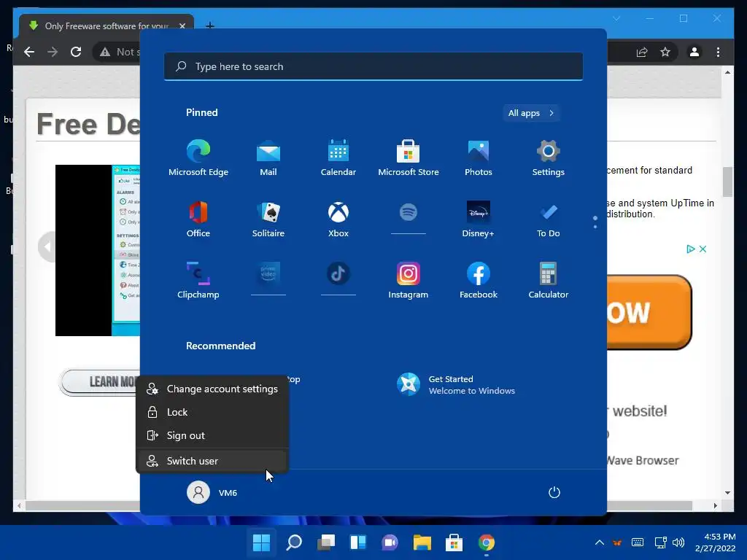Viewport: 747px width, 560px height.
Task: Click the All apps button
Action: pyautogui.click(x=531, y=113)
